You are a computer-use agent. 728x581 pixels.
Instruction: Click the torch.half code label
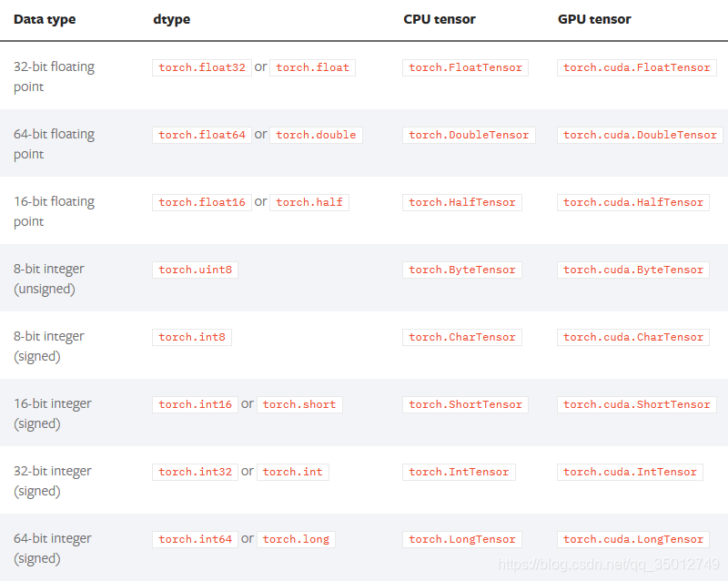pyautogui.click(x=309, y=203)
